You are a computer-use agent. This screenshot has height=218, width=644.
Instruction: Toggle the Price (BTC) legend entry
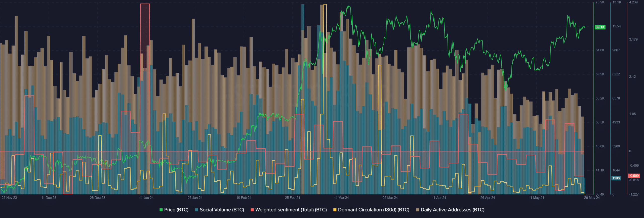tap(174, 210)
